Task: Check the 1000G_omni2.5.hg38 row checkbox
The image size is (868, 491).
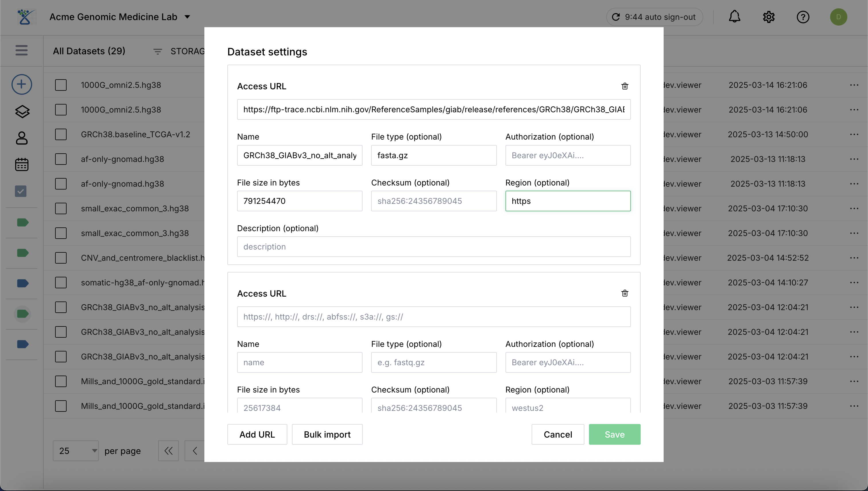Action: pos(61,85)
